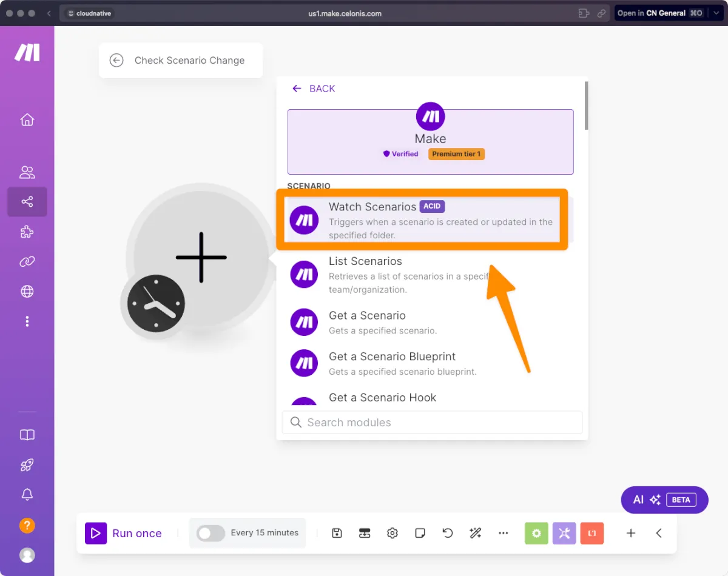Select the List Scenarios module

pos(429,275)
